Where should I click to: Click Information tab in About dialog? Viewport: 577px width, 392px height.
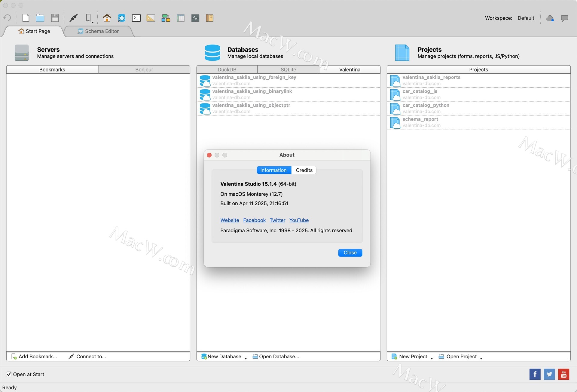[x=273, y=170]
